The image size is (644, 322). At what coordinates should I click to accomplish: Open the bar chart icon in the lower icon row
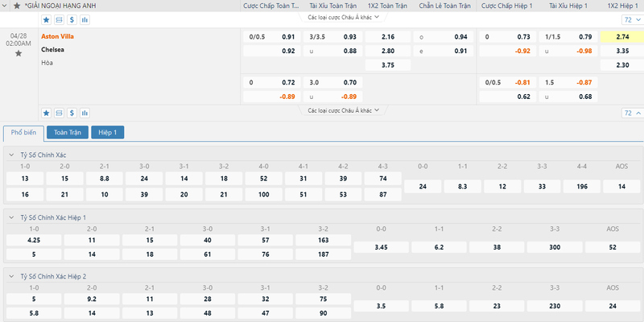tap(85, 113)
